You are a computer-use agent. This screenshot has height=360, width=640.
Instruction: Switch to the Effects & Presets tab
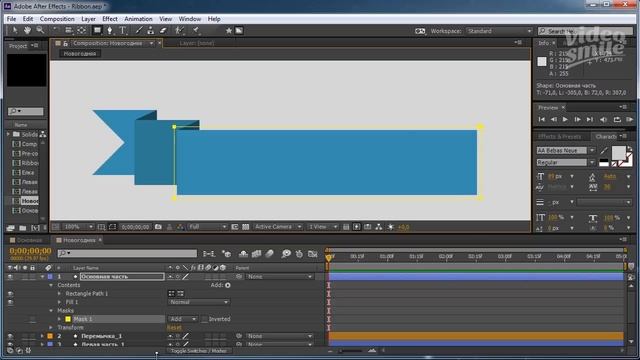pyautogui.click(x=560, y=137)
